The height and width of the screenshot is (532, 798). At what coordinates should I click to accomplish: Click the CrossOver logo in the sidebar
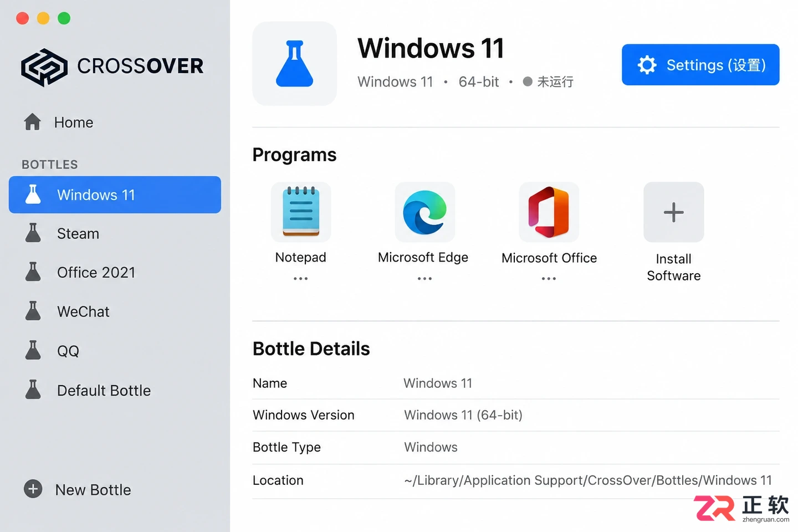pos(112,66)
